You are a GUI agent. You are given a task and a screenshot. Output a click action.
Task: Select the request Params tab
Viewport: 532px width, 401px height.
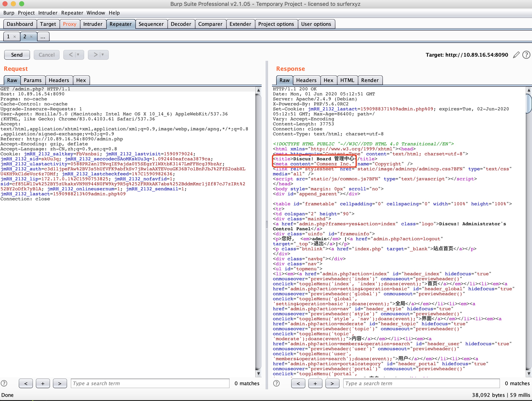tap(32, 80)
